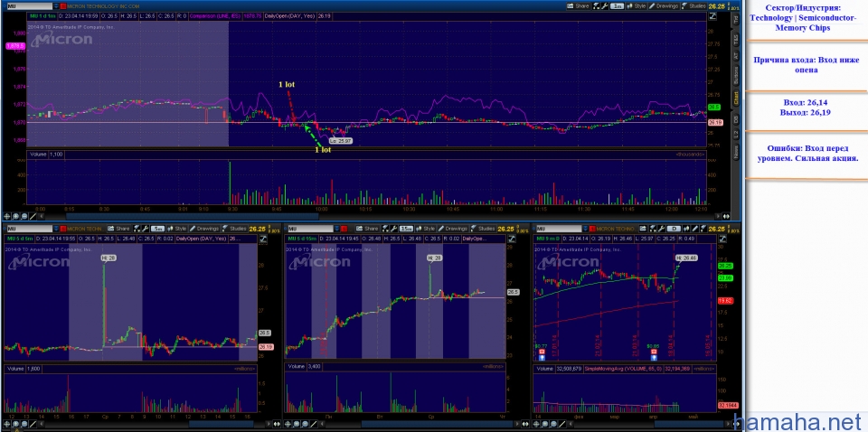This screenshot has width=868, height=432.
Task: Open Drawings menu in 5m chart panel
Action: pyautogui.click(x=204, y=229)
